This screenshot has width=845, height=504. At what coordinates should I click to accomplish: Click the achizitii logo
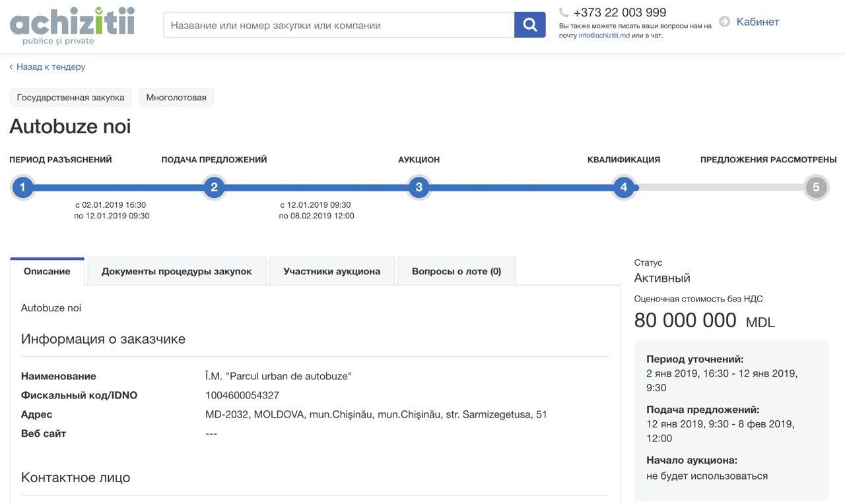(72, 26)
